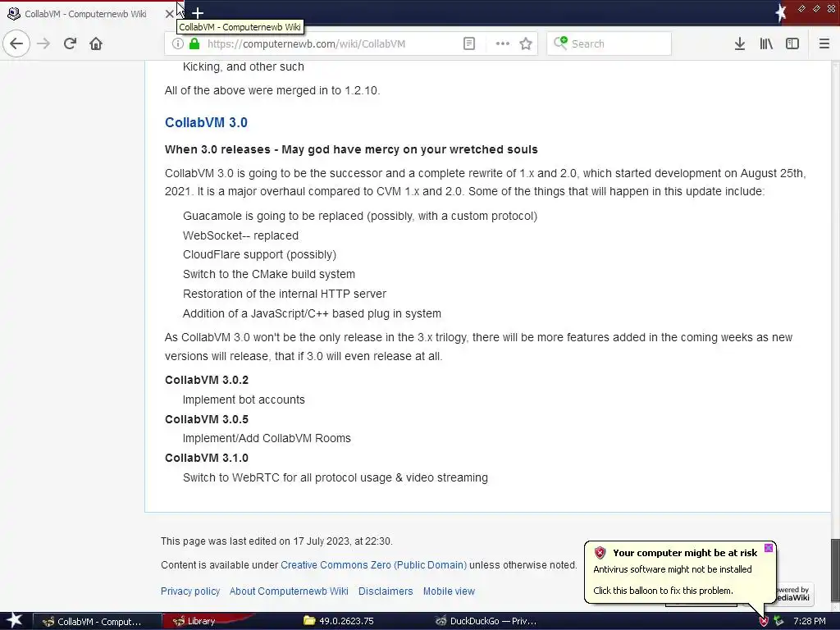Open Creative Commons Zero (Public Domain) link
Viewport: 840px width, 630px height.
(x=373, y=564)
